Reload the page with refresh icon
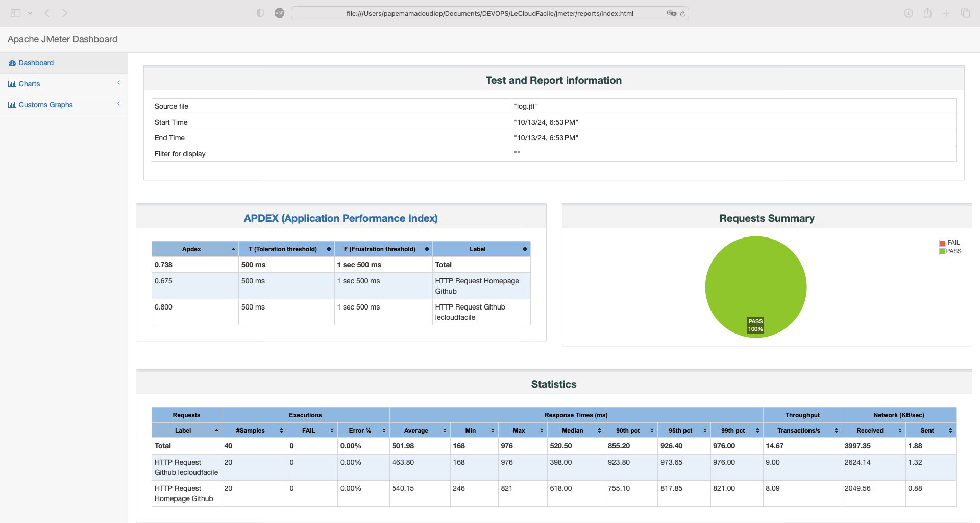The image size is (980, 523). (683, 14)
